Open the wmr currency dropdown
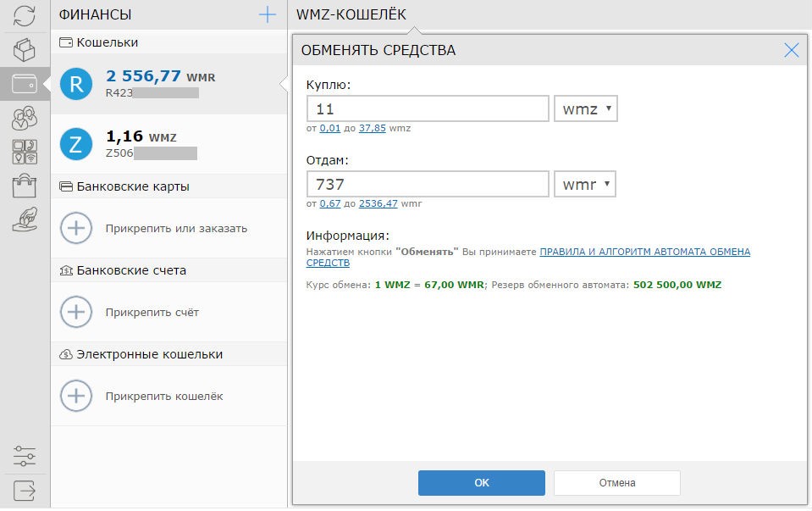The image size is (812, 511). [x=584, y=183]
